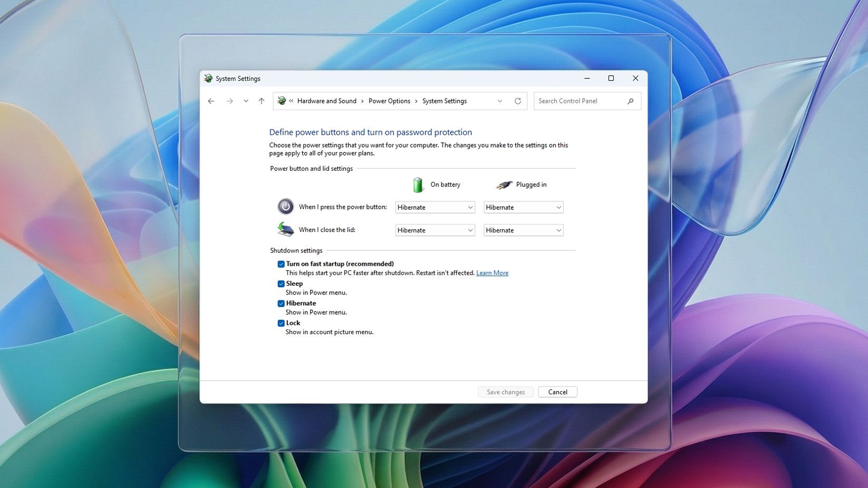Click inside the Search Control Panel field
The height and width of the screenshot is (488, 868).
[x=575, y=101]
